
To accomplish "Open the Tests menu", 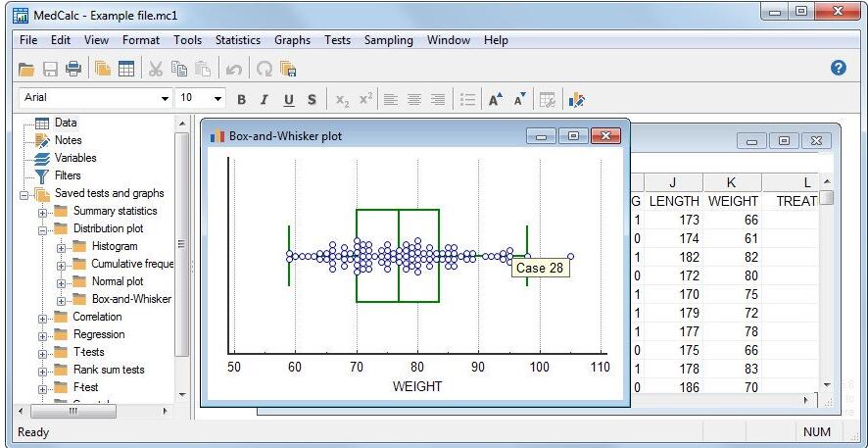I will point(337,40).
